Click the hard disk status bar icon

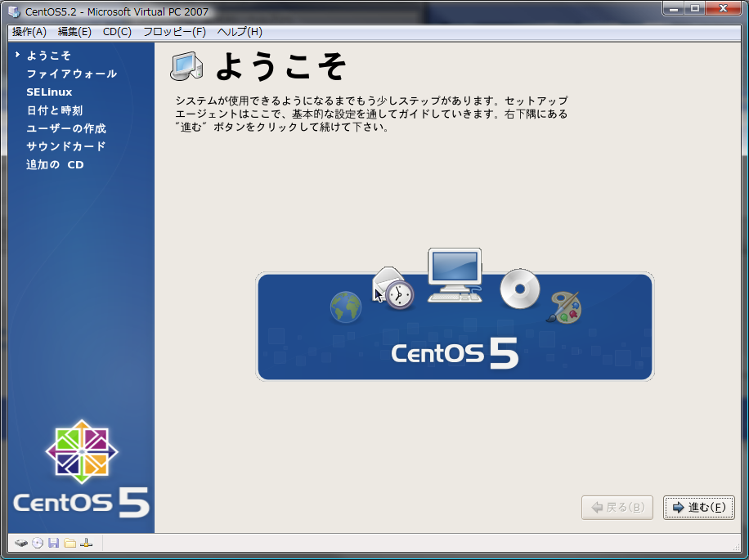[21, 543]
